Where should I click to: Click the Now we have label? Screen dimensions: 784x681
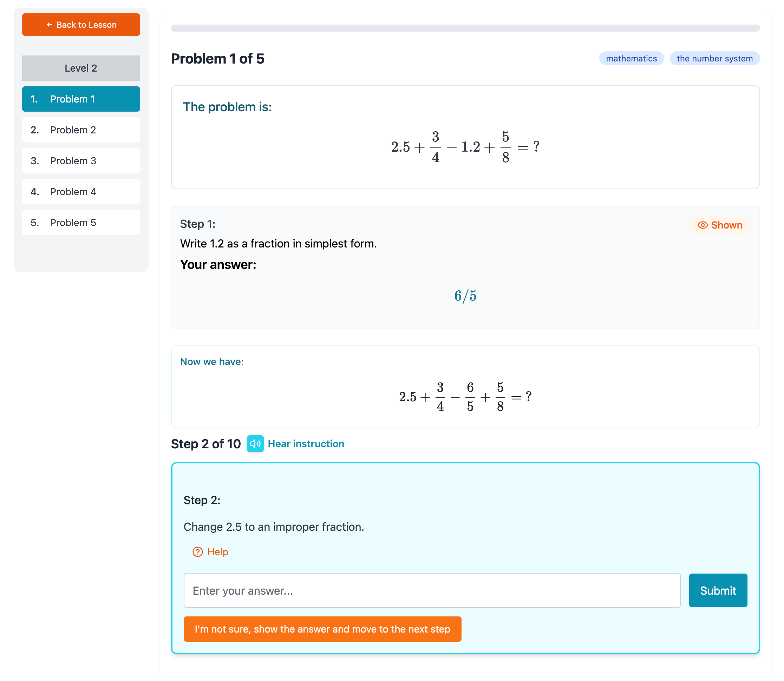click(212, 362)
